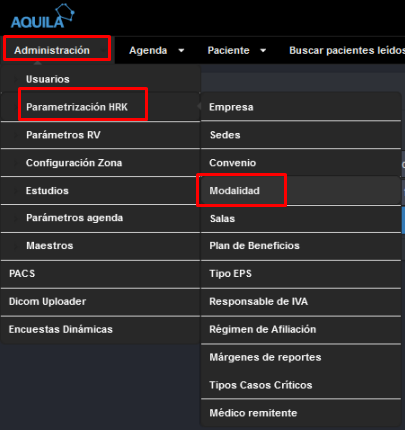Choose Modalidad from the submenu
Viewport: 405px width, 430px height.
coord(301,191)
